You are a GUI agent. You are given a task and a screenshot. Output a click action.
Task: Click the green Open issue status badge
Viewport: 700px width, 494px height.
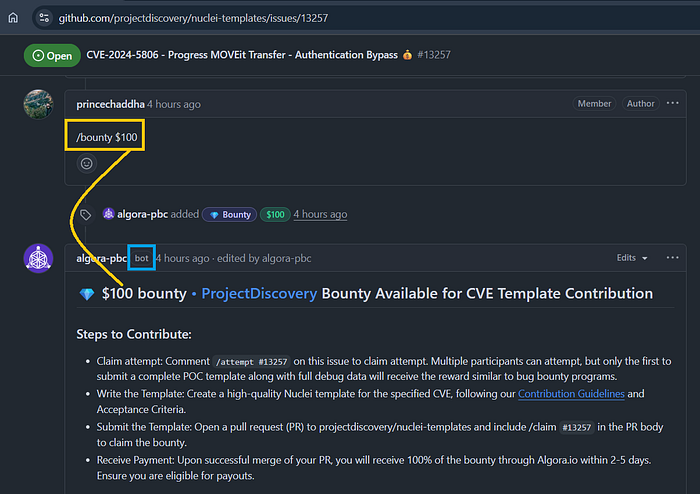(x=52, y=55)
